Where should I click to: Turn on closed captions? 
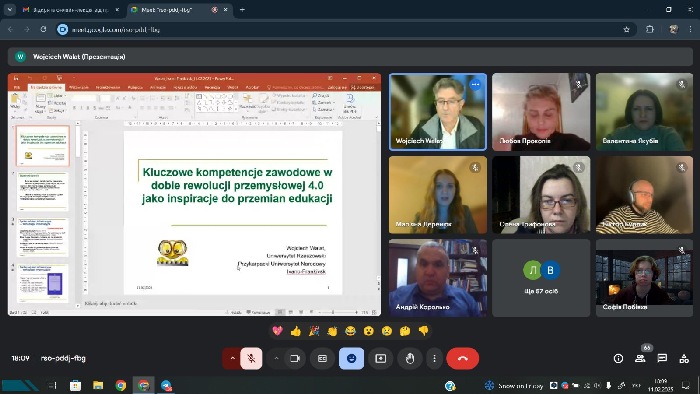[x=322, y=358]
